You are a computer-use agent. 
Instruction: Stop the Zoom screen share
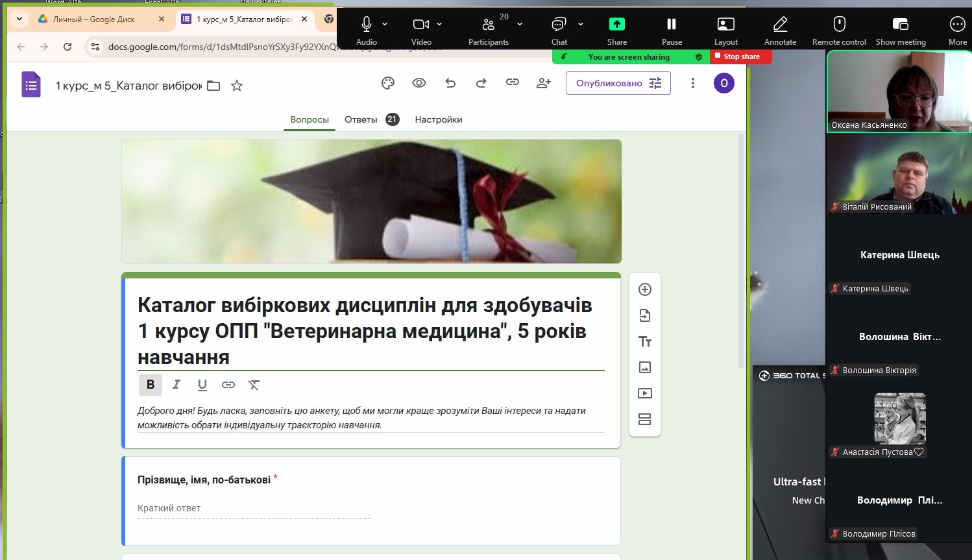click(x=741, y=56)
